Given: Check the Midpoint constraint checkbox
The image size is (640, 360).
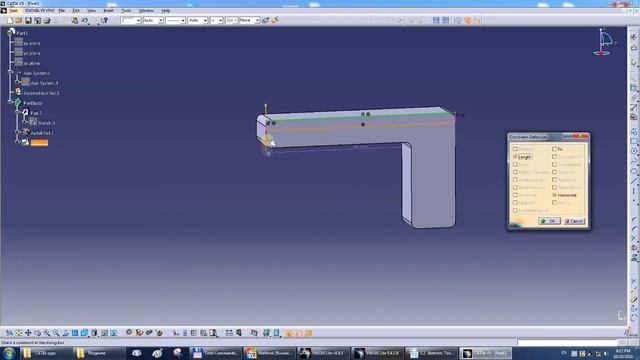Looking at the screenshot, I should [515, 203].
